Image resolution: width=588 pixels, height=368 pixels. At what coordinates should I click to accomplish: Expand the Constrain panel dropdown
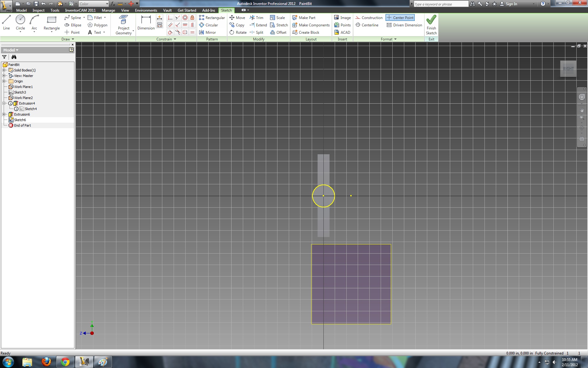(166, 39)
